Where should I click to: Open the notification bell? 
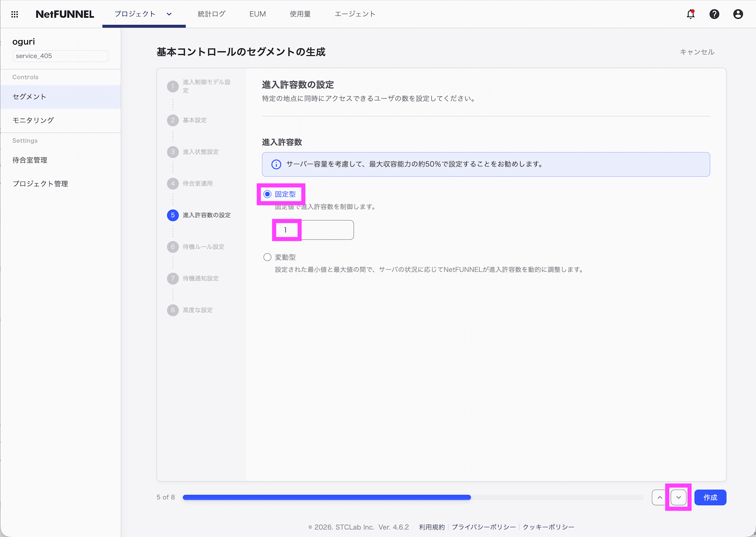pyautogui.click(x=690, y=14)
